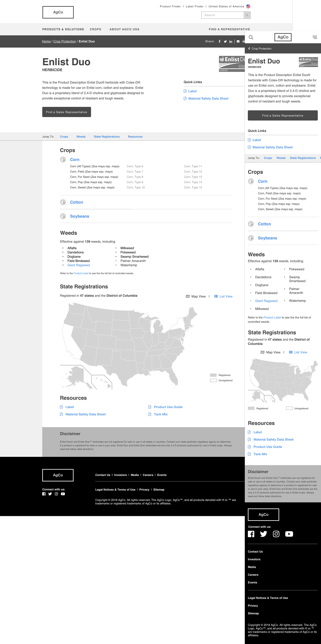Click the desktop Soybeans crop icon

pyautogui.click(x=63, y=216)
